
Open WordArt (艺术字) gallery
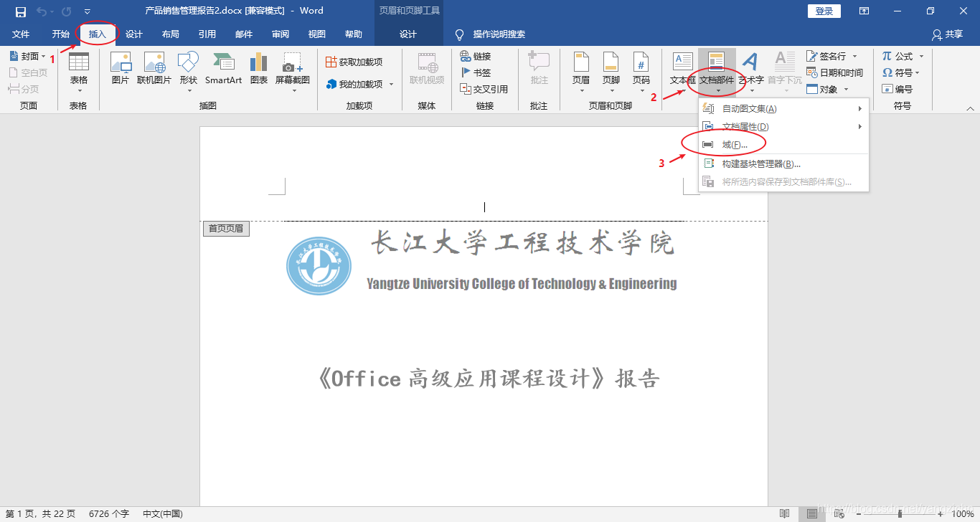[x=751, y=72]
